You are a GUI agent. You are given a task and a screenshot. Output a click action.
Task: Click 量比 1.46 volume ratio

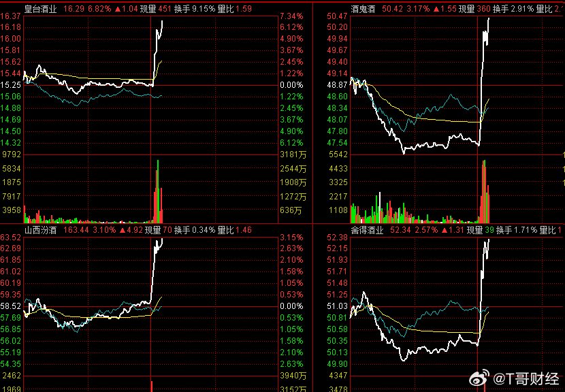pyautogui.click(x=235, y=230)
